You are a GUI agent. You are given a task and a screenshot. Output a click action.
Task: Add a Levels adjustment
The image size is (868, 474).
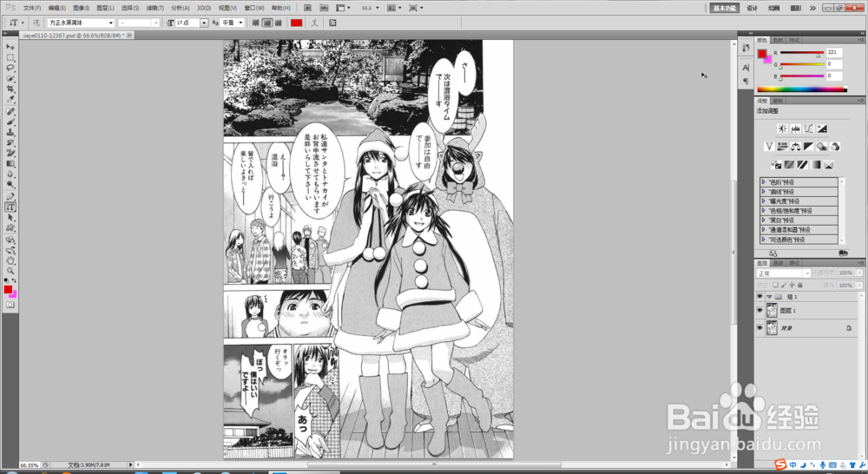pyautogui.click(x=795, y=128)
